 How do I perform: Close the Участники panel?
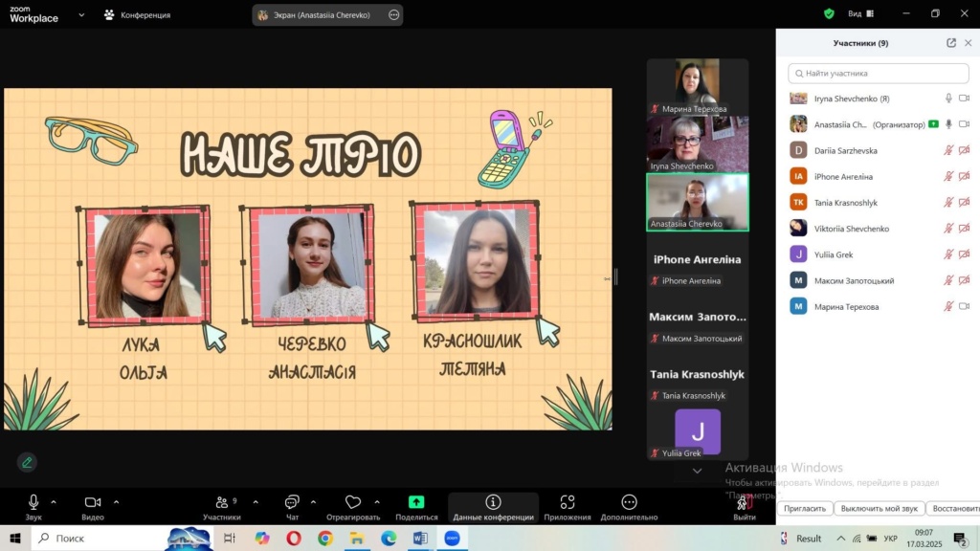tap(969, 42)
